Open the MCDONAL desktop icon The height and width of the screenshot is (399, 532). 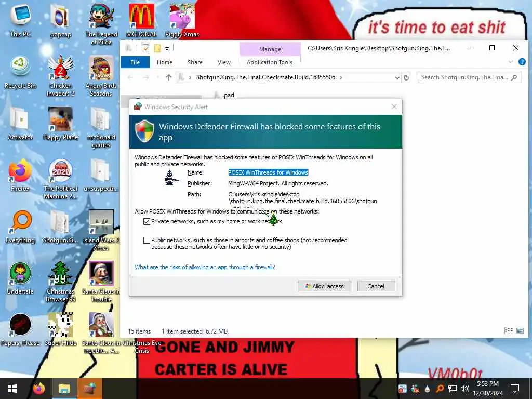click(141, 19)
